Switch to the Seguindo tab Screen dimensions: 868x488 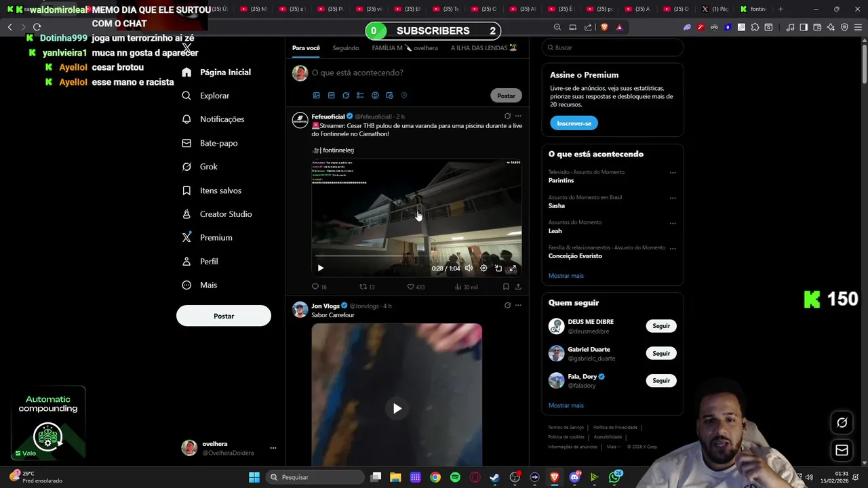click(x=346, y=48)
